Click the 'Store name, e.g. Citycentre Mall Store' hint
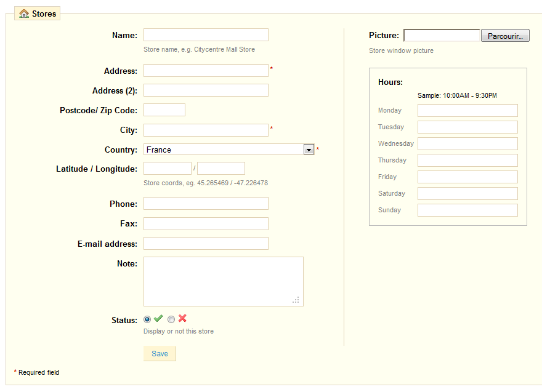The image size is (542, 392). click(199, 49)
